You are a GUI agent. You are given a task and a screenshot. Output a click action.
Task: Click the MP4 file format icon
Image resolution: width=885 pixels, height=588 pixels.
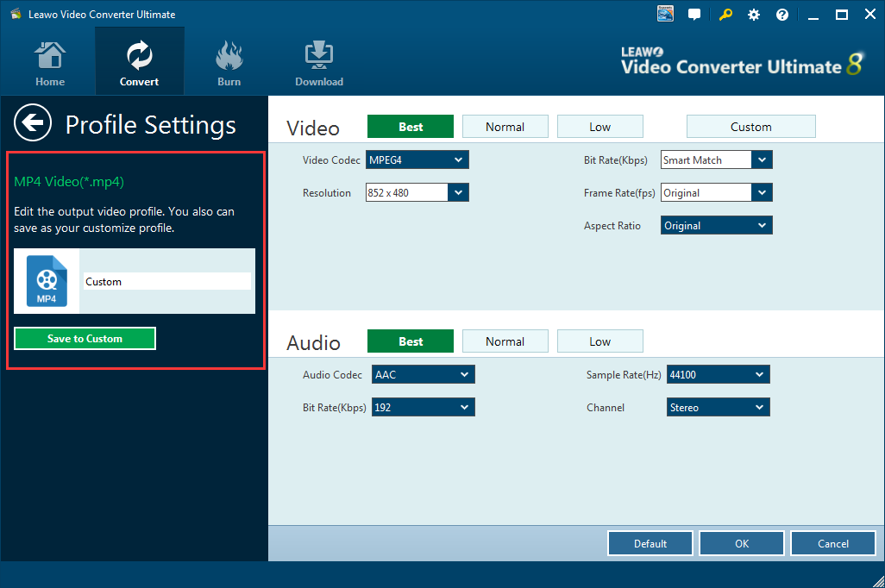(47, 281)
